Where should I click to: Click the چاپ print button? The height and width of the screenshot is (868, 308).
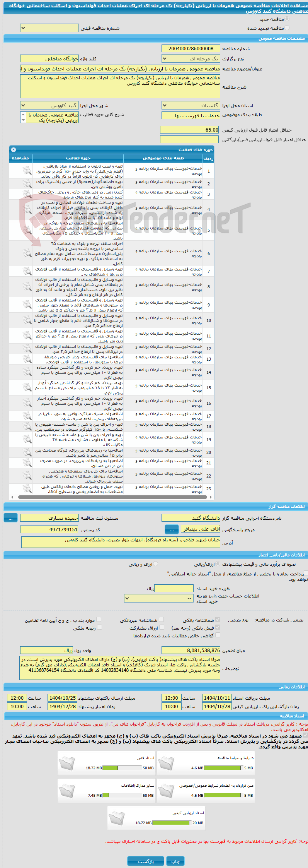coord(175,861)
